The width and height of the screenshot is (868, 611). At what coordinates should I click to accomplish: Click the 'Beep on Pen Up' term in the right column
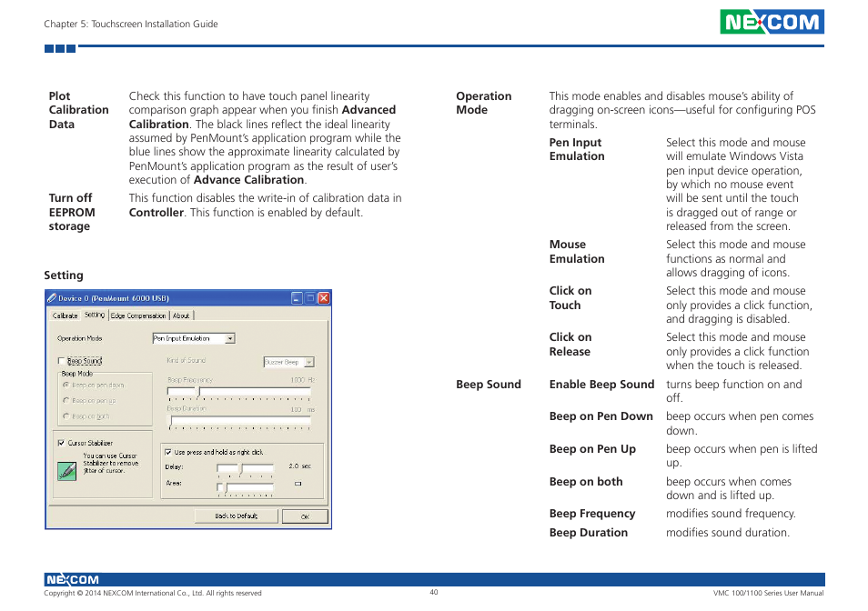pyautogui.click(x=592, y=449)
